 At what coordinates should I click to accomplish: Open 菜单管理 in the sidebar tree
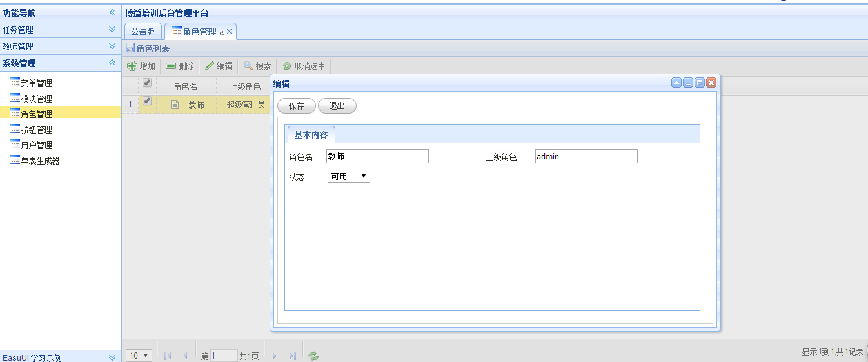(36, 83)
